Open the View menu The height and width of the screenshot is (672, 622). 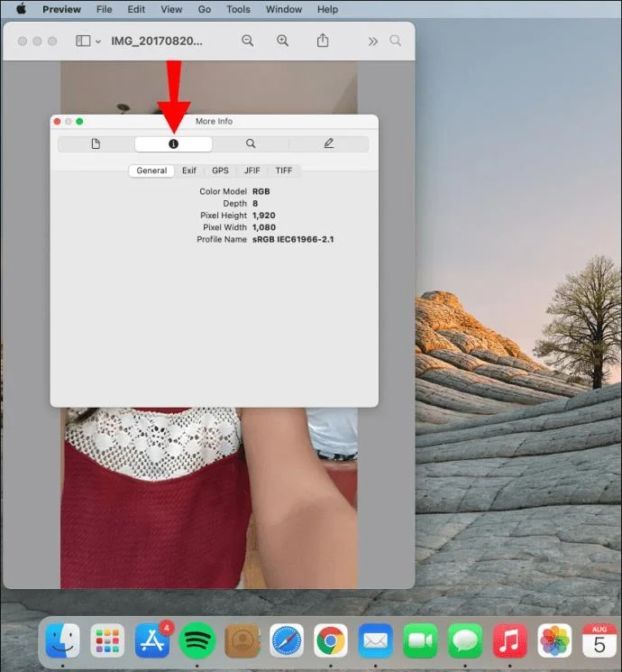pyautogui.click(x=171, y=9)
